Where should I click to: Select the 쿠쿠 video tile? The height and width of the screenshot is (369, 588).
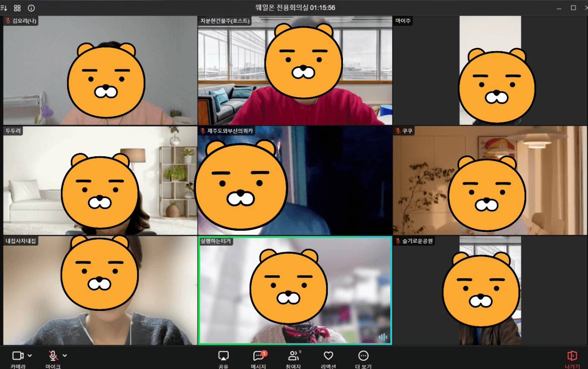coord(490,180)
